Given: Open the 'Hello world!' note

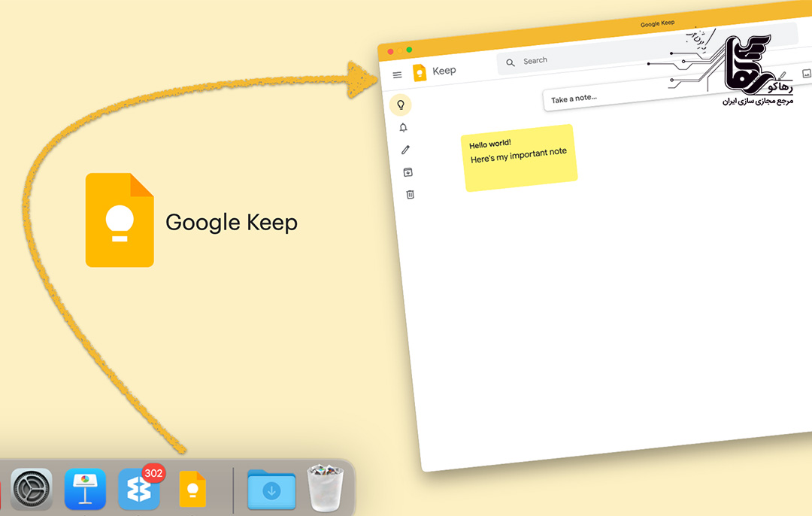Looking at the screenshot, I should 520,154.
